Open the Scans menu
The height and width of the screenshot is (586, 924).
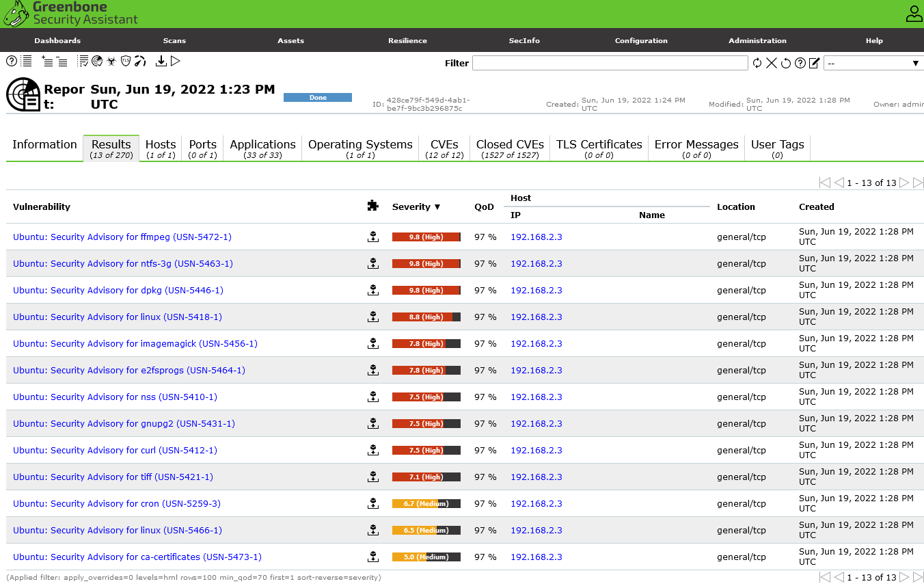(174, 40)
